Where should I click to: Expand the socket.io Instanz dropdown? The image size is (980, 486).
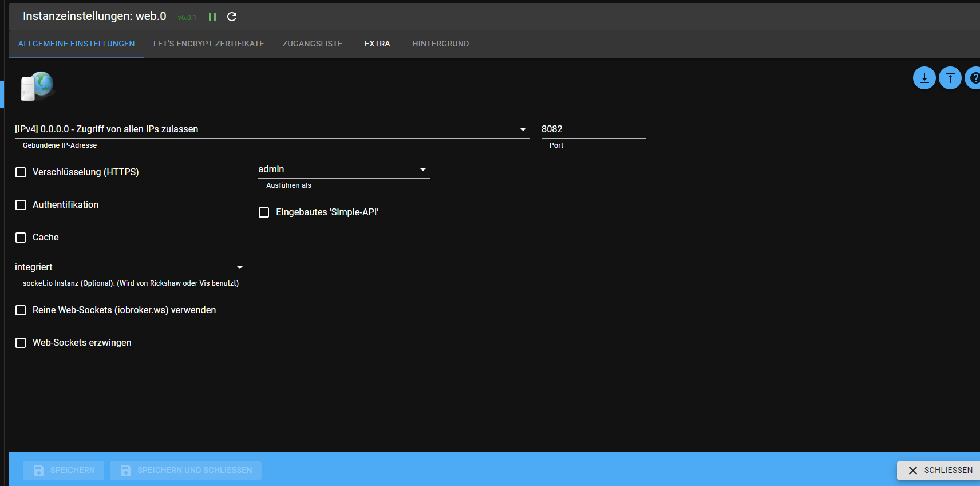[x=131, y=267]
